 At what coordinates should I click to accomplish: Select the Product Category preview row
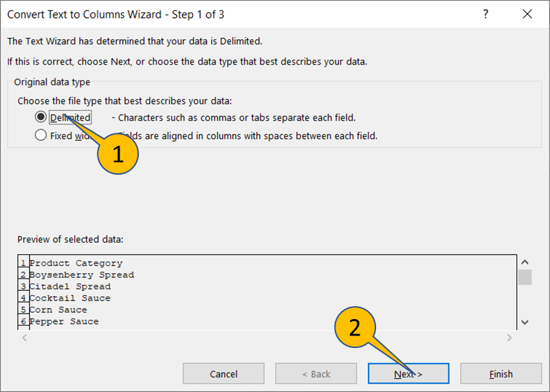(x=76, y=263)
